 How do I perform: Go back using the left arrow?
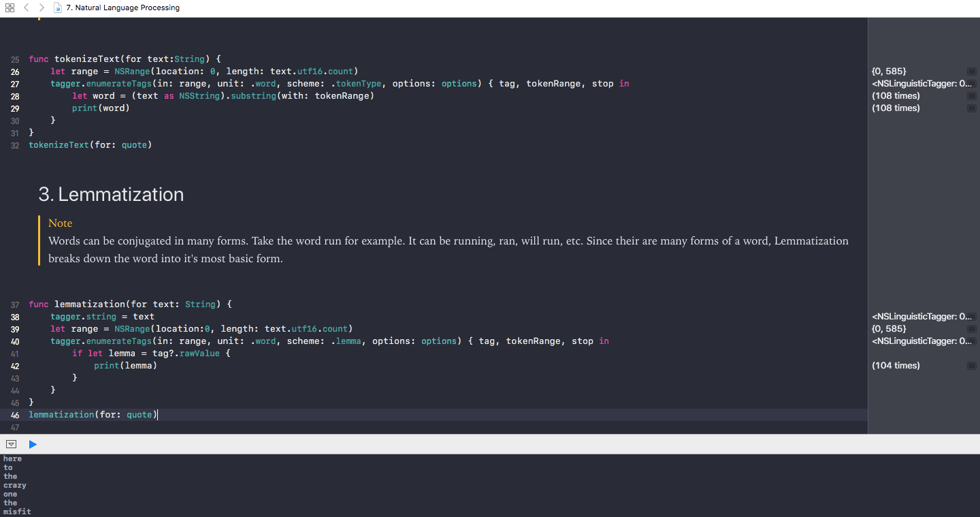[x=27, y=7]
